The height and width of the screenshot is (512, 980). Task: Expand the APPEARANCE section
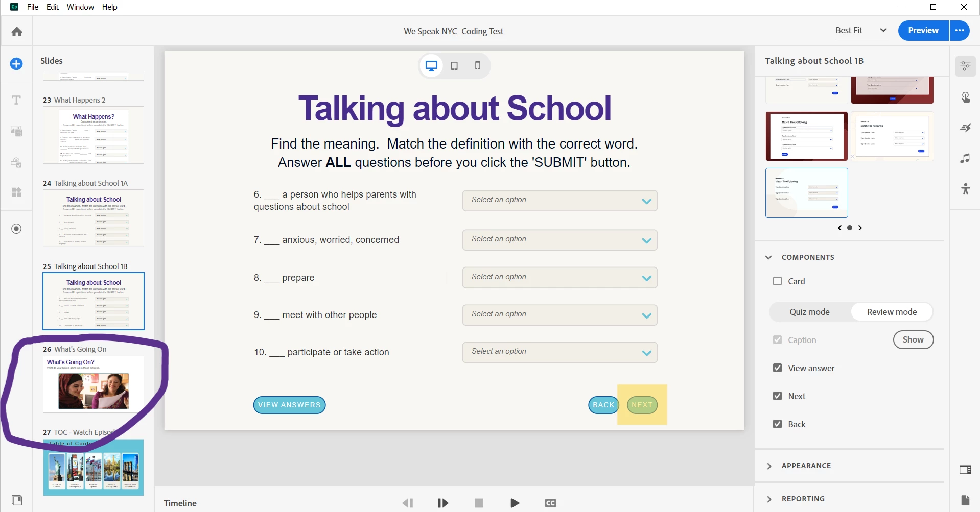769,466
